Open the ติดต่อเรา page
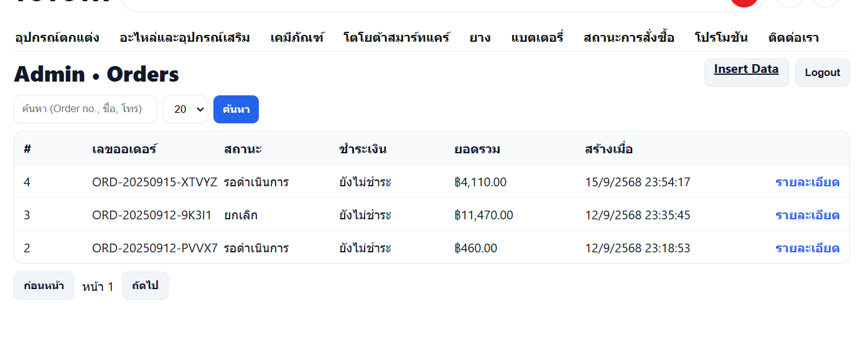The image size is (868, 357). [793, 37]
